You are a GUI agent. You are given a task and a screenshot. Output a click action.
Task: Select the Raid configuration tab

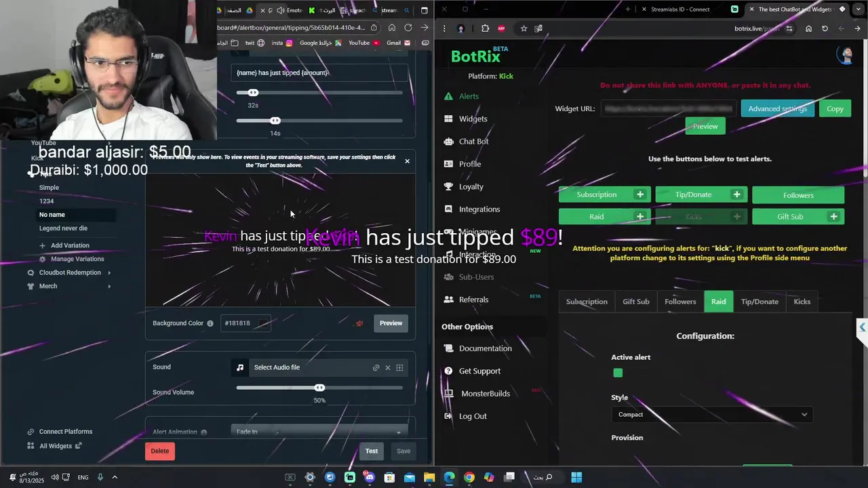pyautogui.click(x=718, y=302)
